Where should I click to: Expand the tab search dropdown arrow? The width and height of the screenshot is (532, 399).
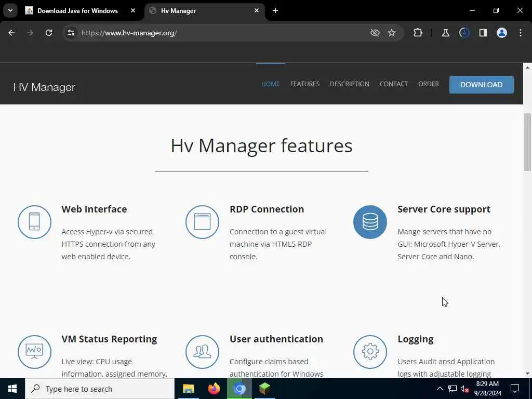tap(10, 10)
